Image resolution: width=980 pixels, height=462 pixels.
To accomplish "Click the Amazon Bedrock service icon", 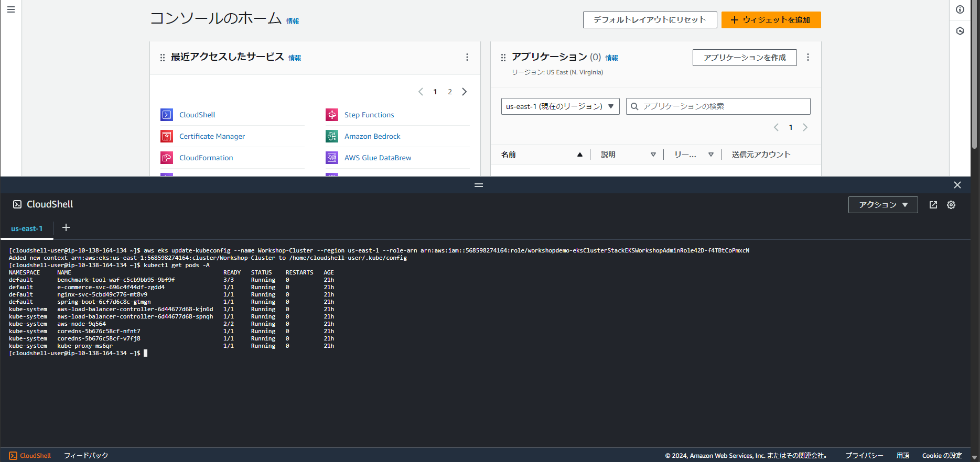I will point(332,136).
